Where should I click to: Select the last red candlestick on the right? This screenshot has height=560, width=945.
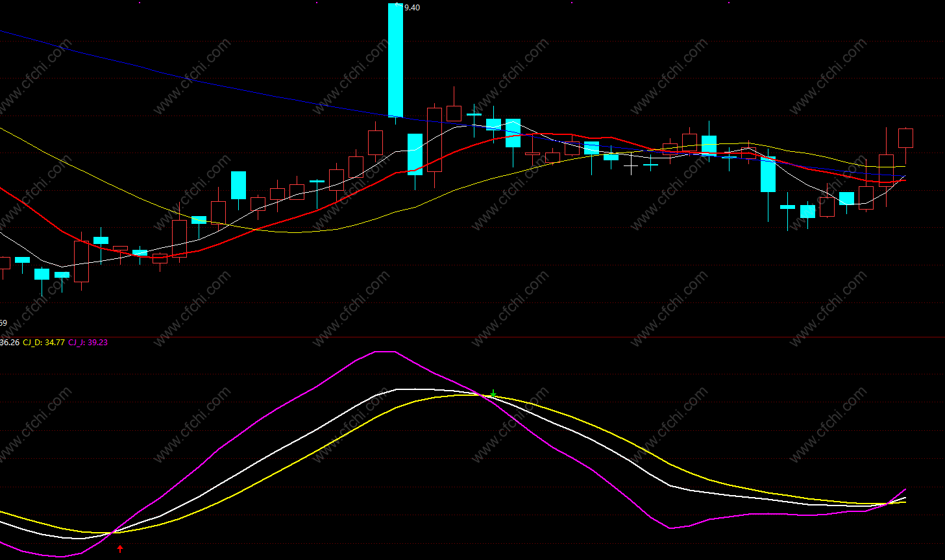pos(905,138)
